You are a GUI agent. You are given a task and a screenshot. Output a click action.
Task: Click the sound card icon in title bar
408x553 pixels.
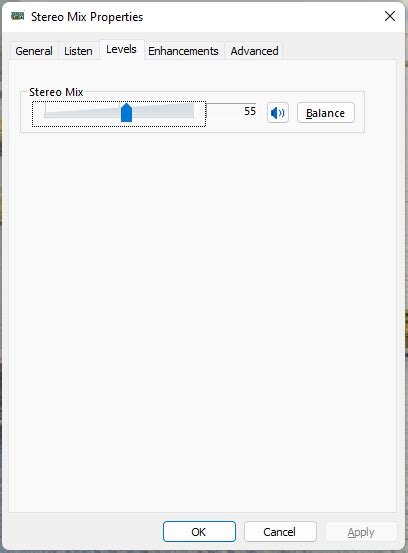pyautogui.click(x=17, y=16)
